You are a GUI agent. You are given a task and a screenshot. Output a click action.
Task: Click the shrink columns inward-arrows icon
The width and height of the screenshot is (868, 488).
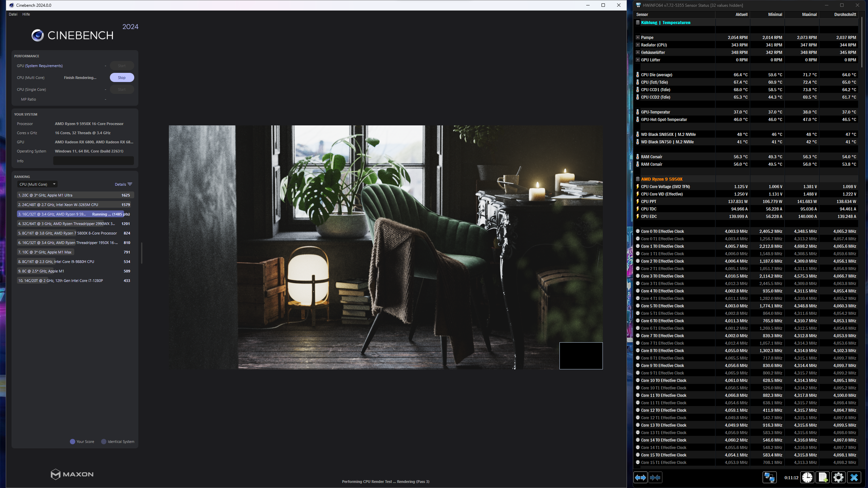tap(655, 477)
